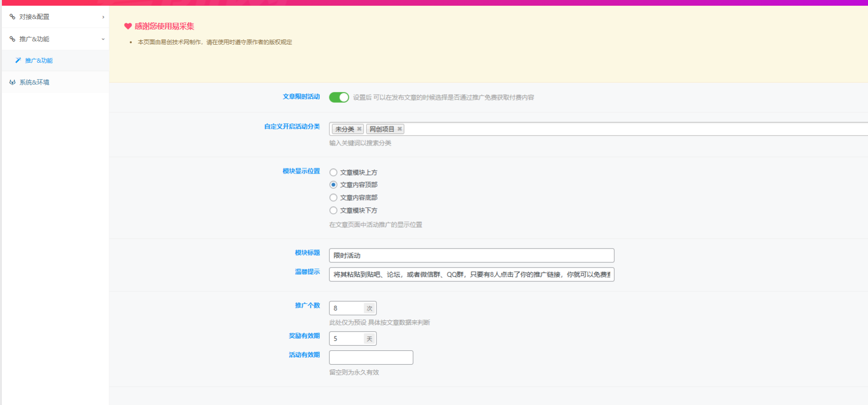Open the 自定义开启活动分类 category selector

point(619,129)
